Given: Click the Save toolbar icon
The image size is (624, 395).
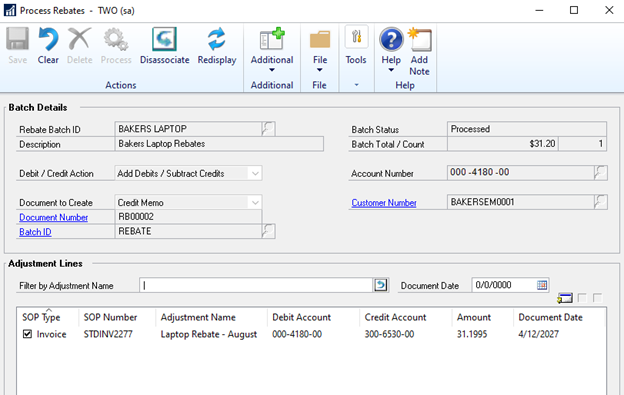Looking at the screenshot, I should pos(18,39).
